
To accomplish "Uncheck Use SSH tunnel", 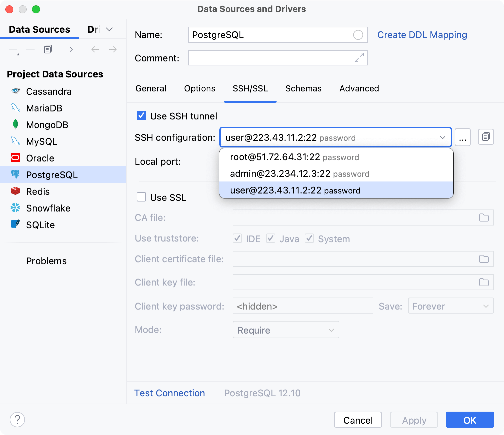I will point(141,115).
